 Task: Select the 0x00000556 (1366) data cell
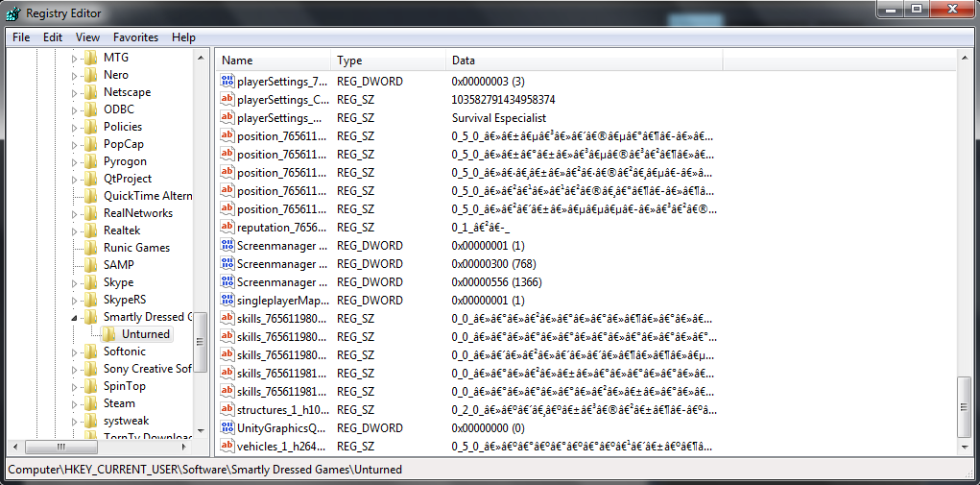click(497, 281)
